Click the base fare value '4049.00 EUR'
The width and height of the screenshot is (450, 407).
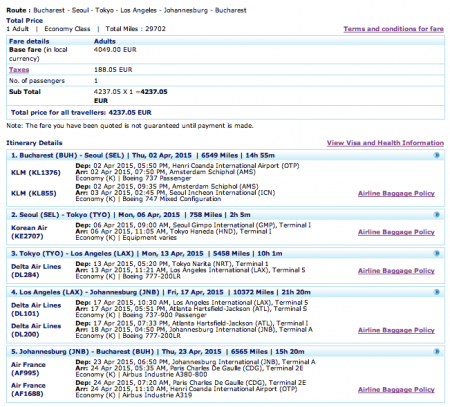tap(115, 50)
